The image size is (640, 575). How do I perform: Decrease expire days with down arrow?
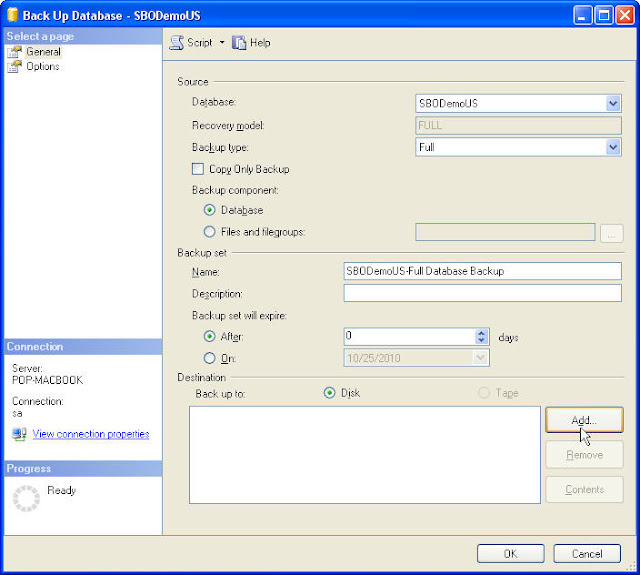(482, 341)
